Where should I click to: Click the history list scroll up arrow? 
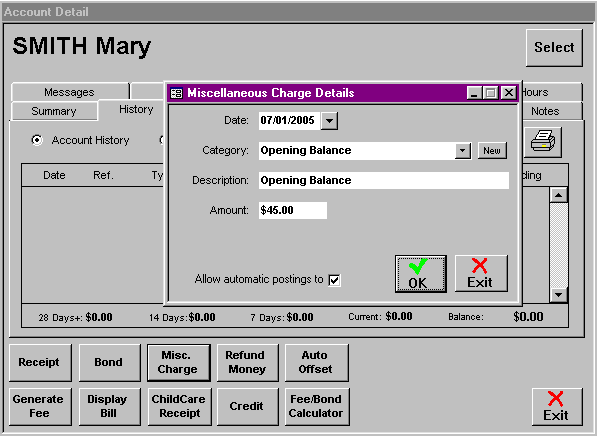[559, 195]
